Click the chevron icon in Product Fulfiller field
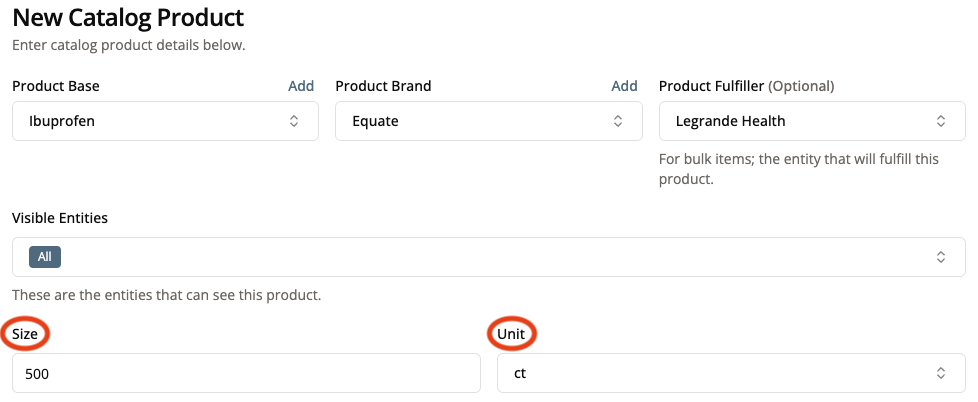 (x=941, y=121)
